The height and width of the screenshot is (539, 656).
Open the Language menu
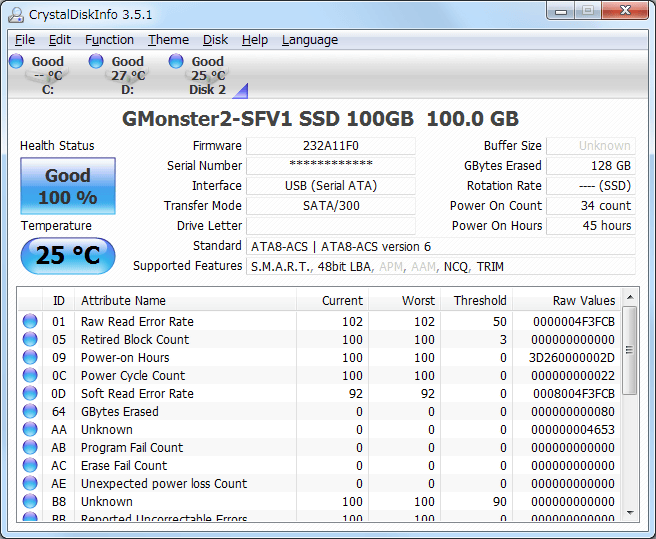(310, 40)
